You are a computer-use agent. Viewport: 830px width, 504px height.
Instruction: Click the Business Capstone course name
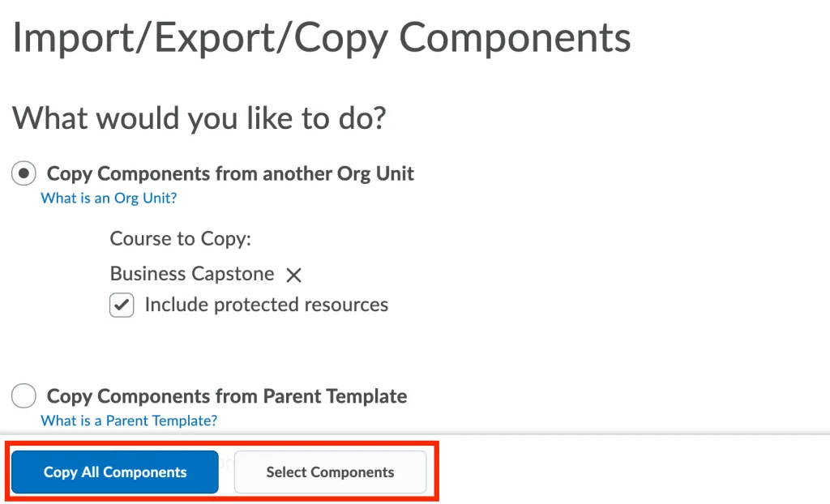pos(192,274)
